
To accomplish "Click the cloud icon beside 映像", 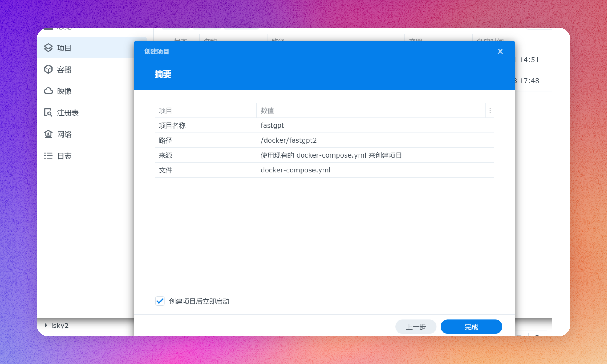I will click(x=48, y=91).
